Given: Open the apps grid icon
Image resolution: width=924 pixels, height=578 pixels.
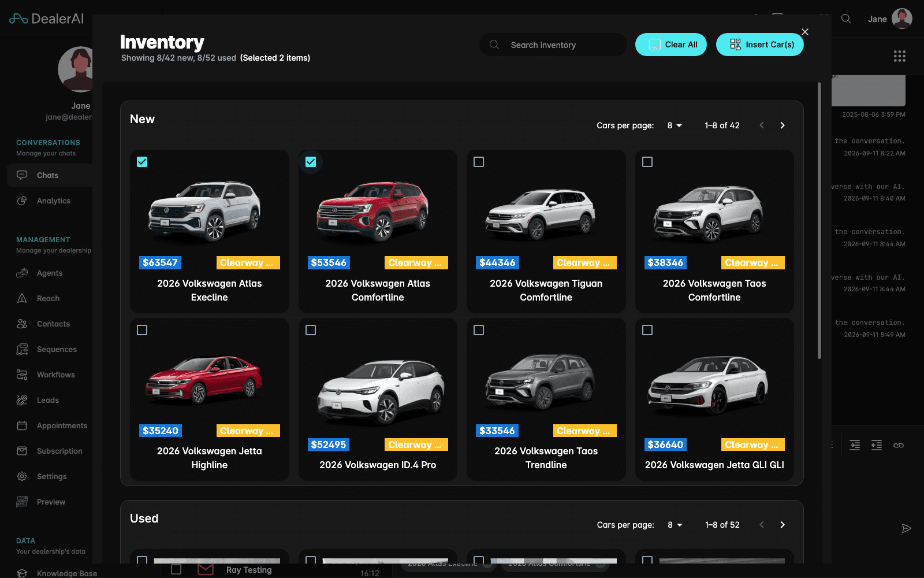Looking at the screenshot, I should (900, 56).
